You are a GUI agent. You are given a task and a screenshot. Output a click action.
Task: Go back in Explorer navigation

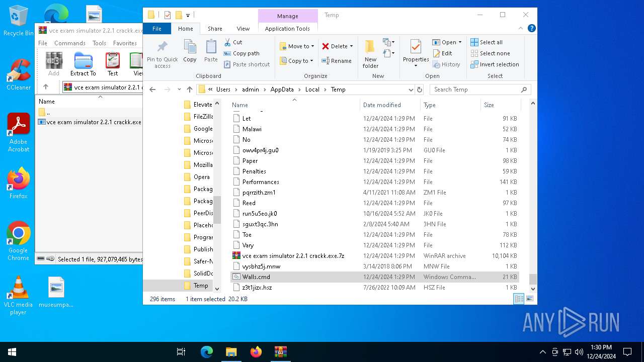pyautogui.click(x=152, y=89)
